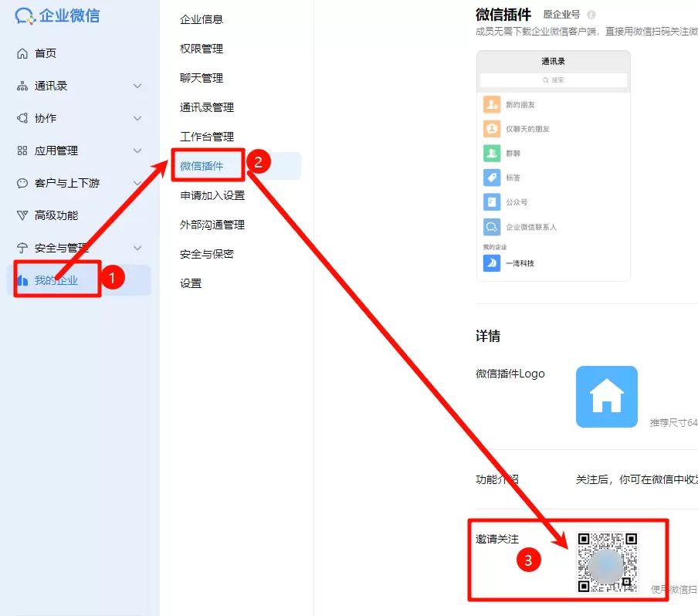Screen dimensions: 698x616
Task: Select the 高级功能 icon in sidebar
Action: coord(21,215)
